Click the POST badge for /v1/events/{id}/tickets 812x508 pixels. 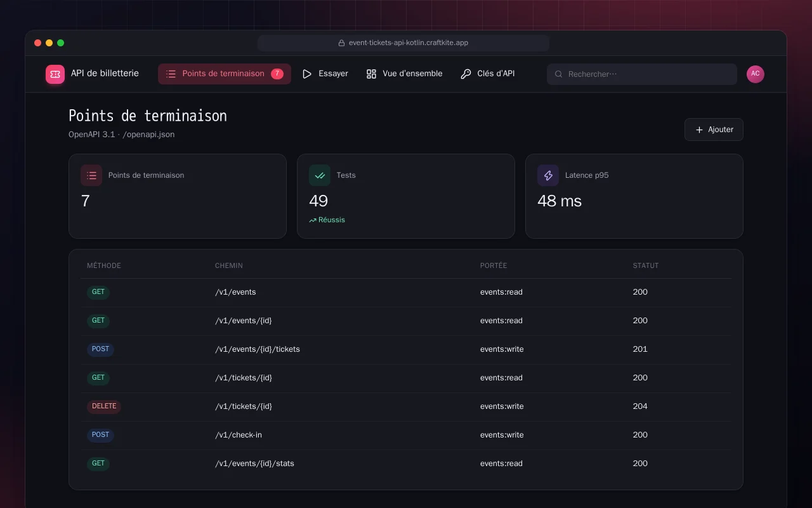100,349
